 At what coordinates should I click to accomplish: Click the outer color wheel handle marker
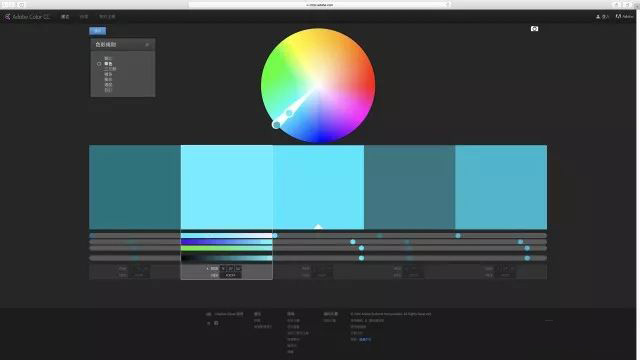pyautogui.click(x=276, y=124)
